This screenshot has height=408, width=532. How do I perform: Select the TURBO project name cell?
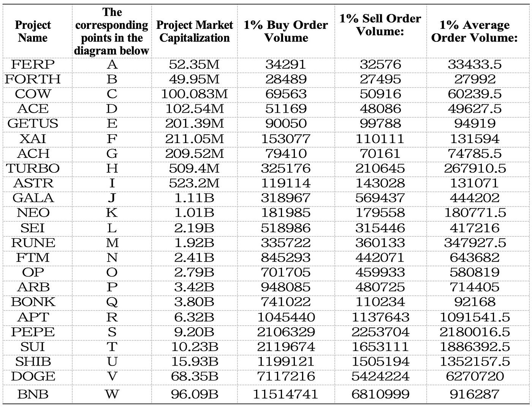point(33,169)
